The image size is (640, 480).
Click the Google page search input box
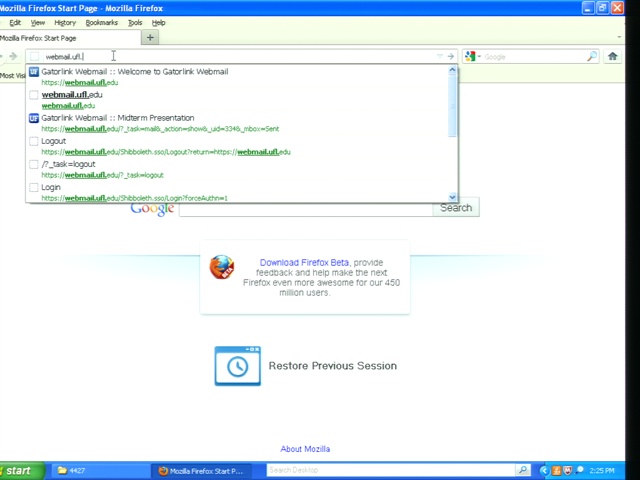click(x=306, y=209)
